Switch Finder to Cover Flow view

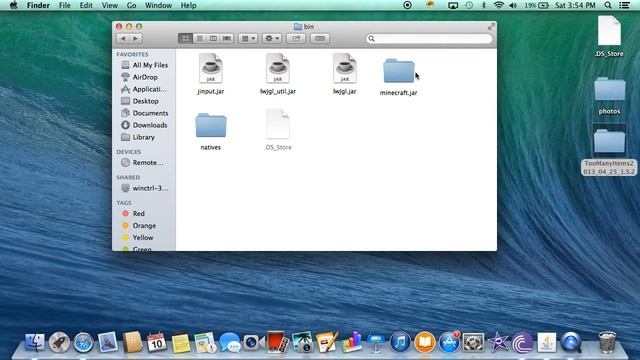tap(227, 38)
